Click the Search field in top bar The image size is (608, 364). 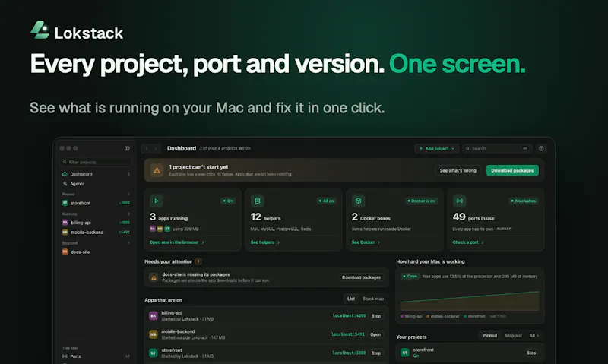[498, 148]
